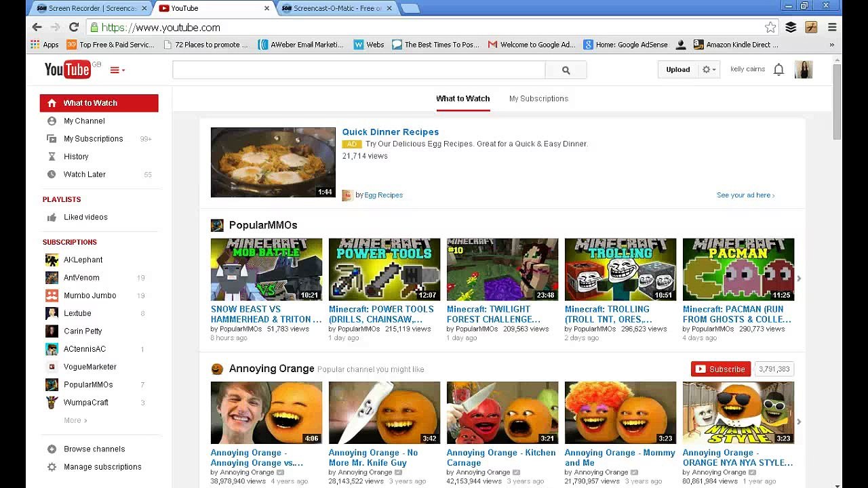Screen dimensions: 868x488
Task: Select the What to Watch tab
Action: pos(463,99)
